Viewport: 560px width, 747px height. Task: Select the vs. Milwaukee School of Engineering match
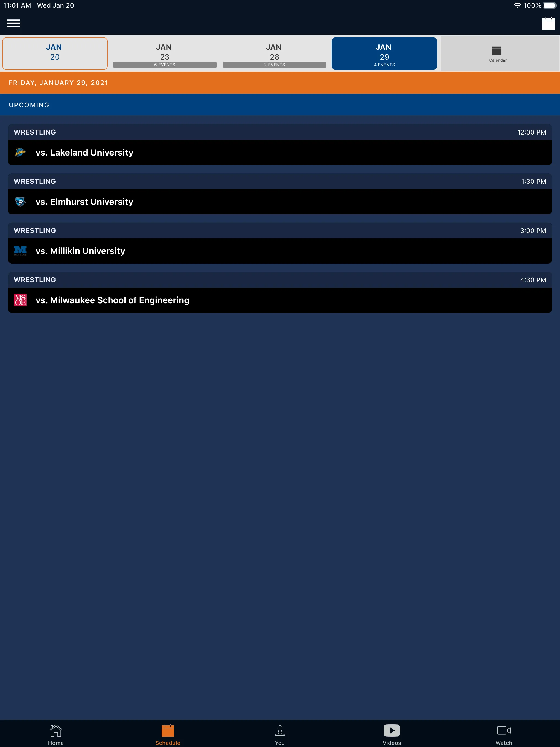280,300
